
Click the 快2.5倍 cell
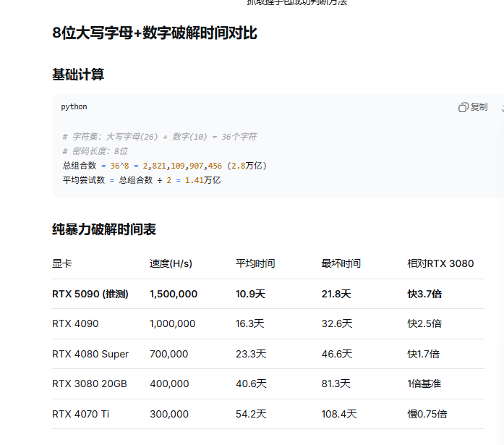click(424, 323)
